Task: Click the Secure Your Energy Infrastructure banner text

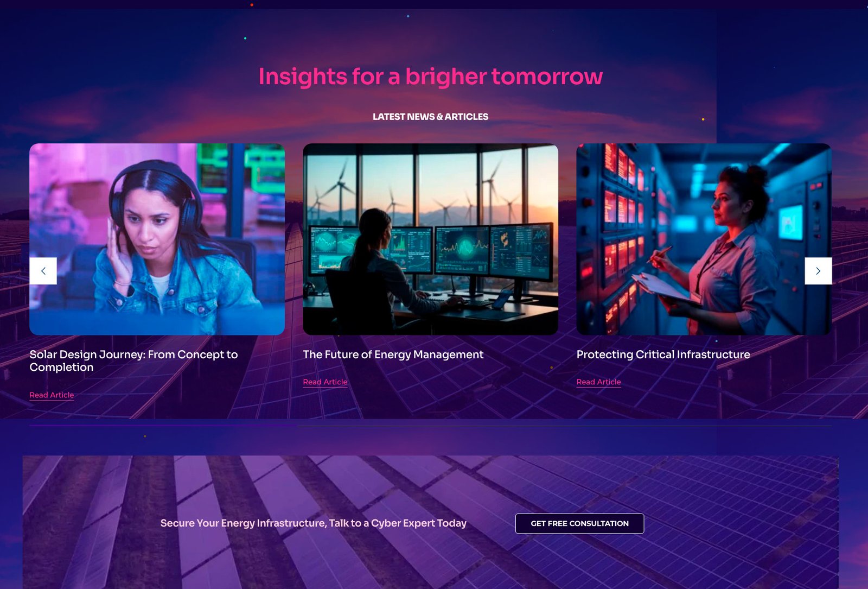Action: 313,523
